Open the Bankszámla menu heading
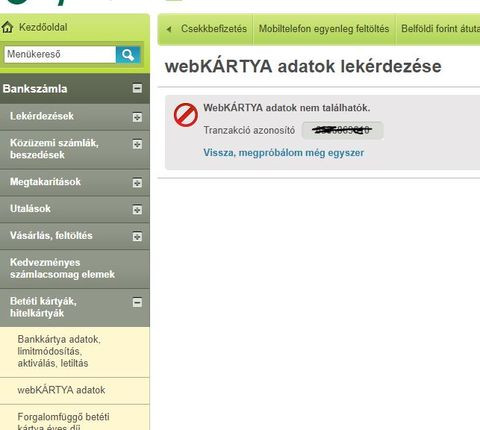The image size is (480, 430). [x=35, y=89]
